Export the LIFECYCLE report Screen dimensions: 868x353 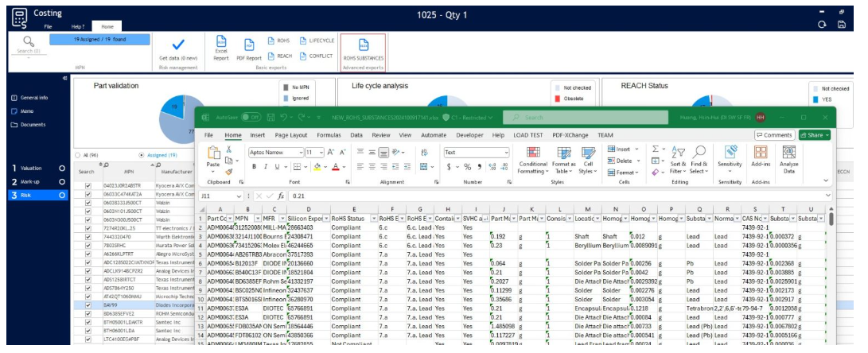317,41
